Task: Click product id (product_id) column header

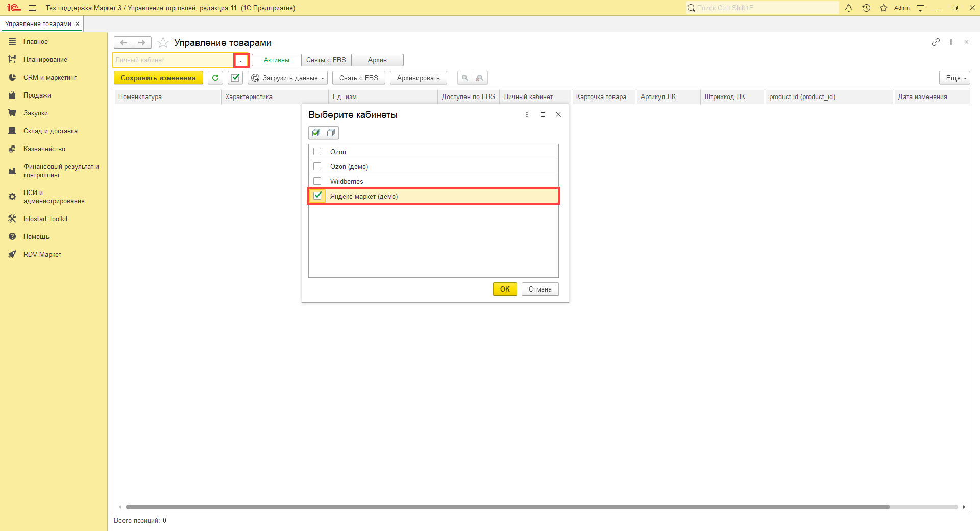Action: [829, 97]
